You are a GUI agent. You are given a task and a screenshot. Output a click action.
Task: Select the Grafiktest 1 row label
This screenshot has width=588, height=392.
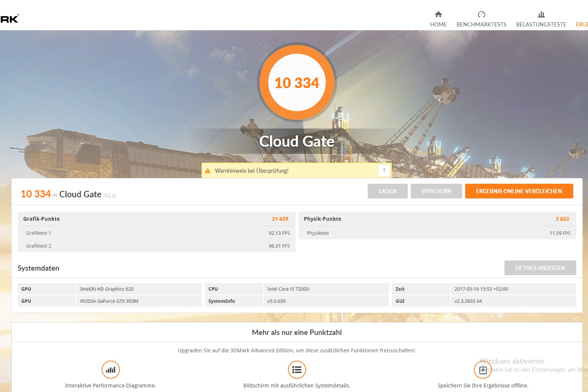point(39,233)
